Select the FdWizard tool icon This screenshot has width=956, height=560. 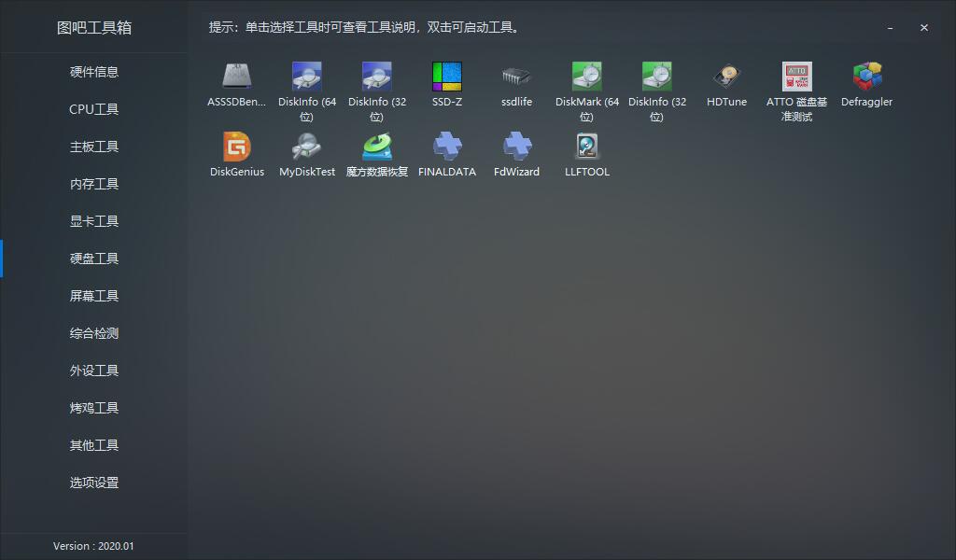click(516, 147)
